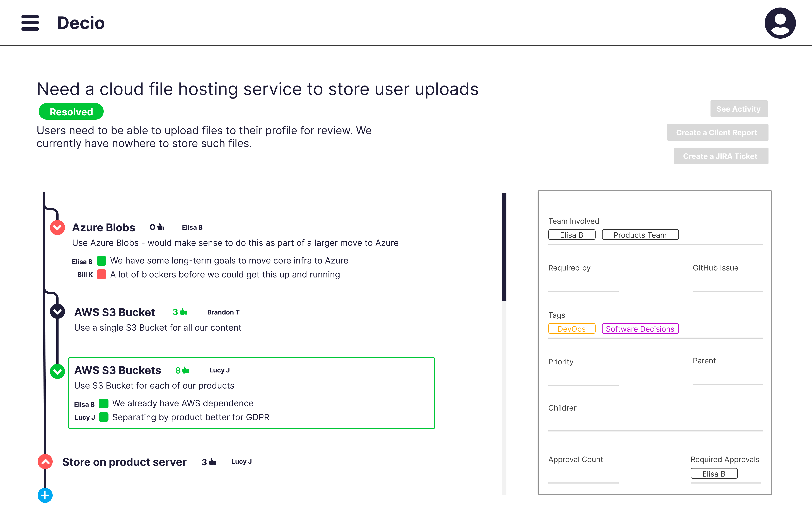Click the DevOps tag
This screenshot has height=527, width=812.
[x=572, y=329]
